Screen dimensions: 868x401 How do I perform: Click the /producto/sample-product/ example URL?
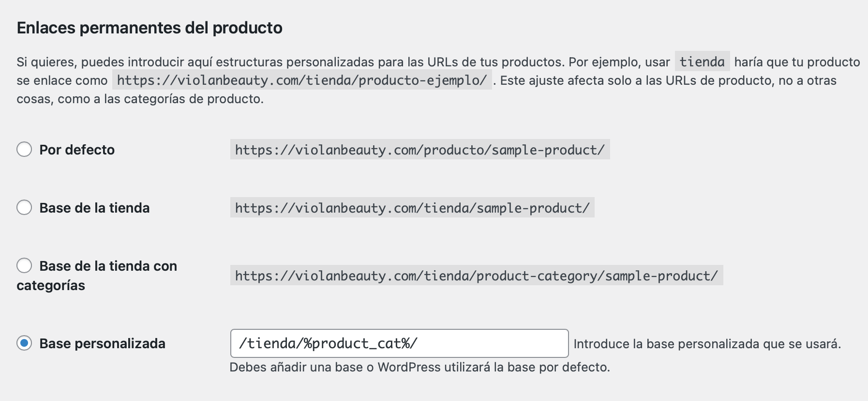click(420, 150)
